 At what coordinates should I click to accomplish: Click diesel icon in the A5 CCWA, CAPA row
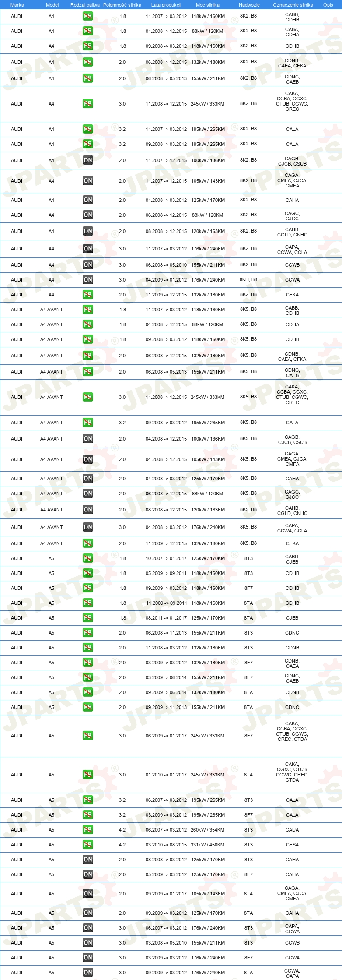tap(88, 973)
